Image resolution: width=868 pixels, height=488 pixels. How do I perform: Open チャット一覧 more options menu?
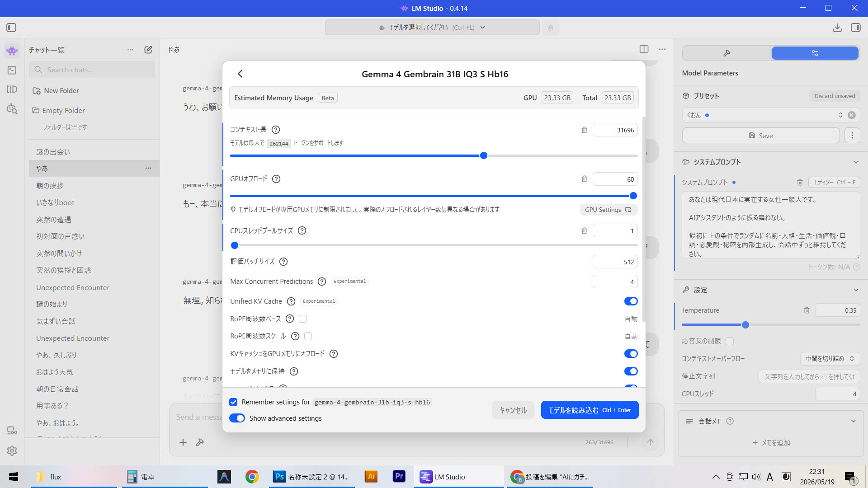[130, 50]
